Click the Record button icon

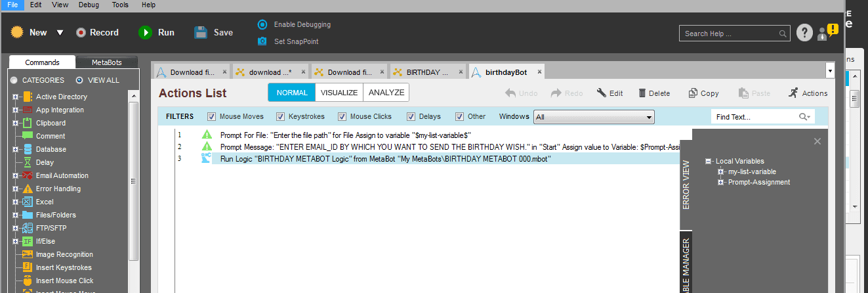(x=81, y=32)
